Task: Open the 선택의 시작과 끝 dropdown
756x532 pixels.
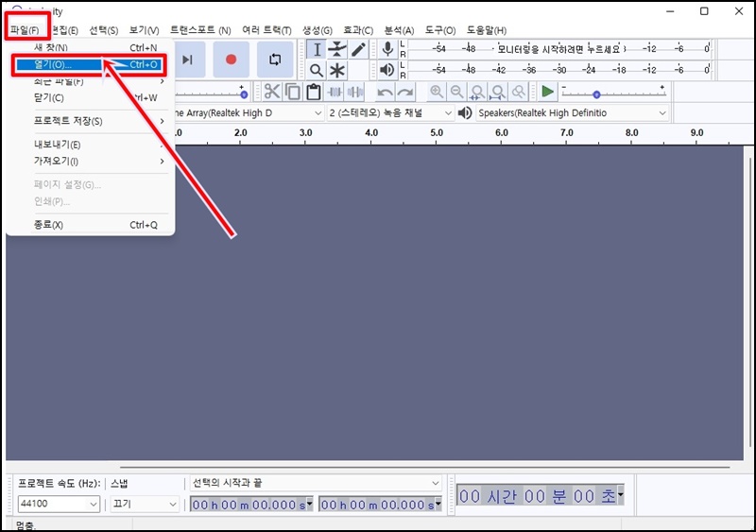Action: (x=316, y=483)
